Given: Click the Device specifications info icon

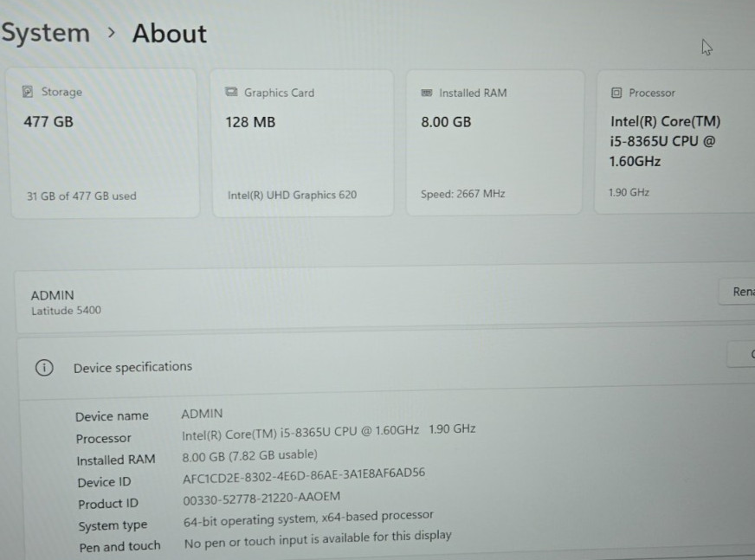Looking at the screenshot, I should click(44, 368).
